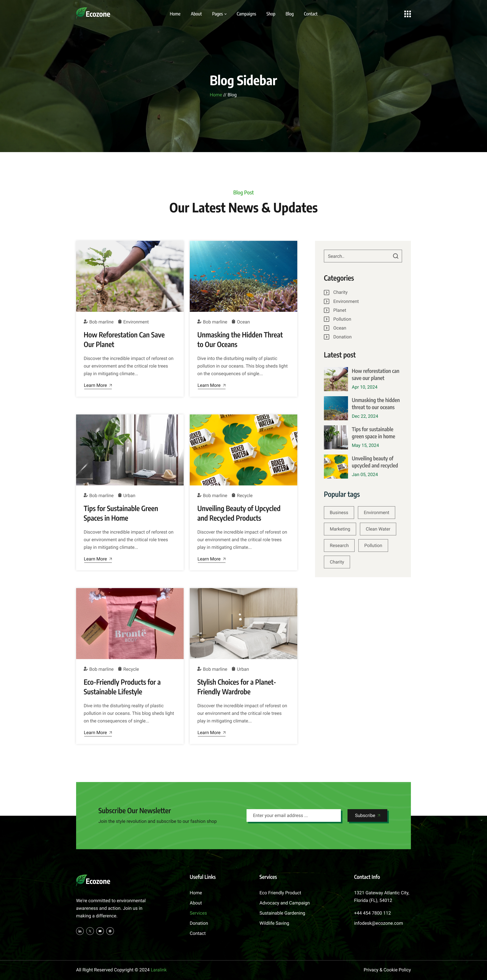
Task: Focus the newsletter email address field
Action: 293,815
